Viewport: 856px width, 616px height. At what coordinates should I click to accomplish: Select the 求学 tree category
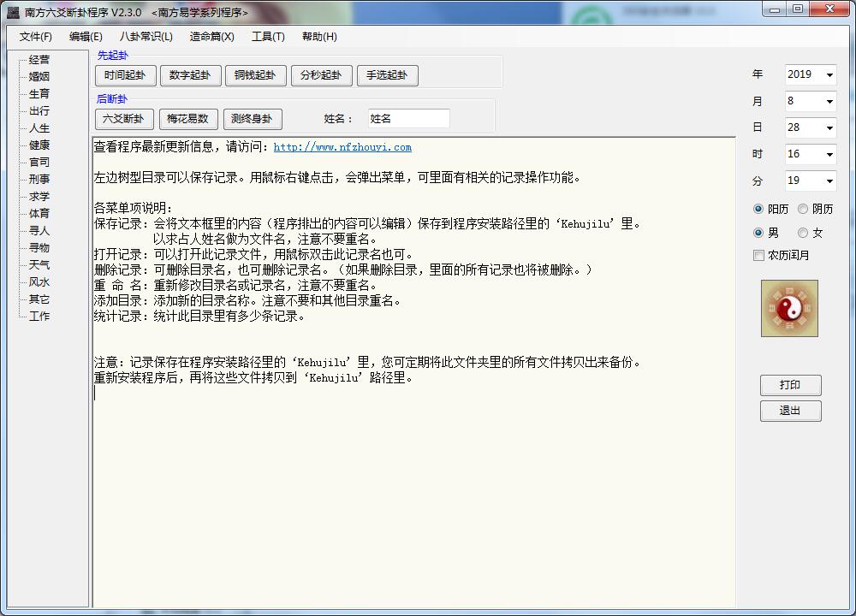pyautogui.click(x=39, y=197)
